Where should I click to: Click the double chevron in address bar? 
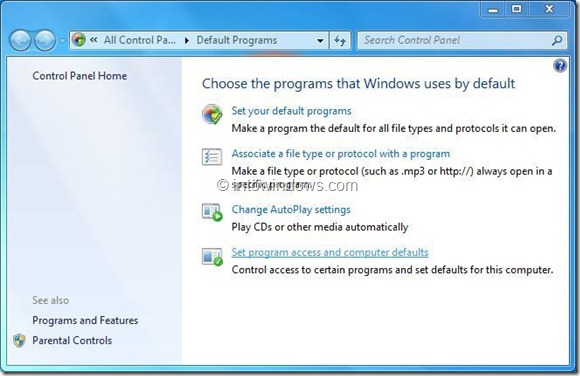pyautogui.click(x=94, y=40)
